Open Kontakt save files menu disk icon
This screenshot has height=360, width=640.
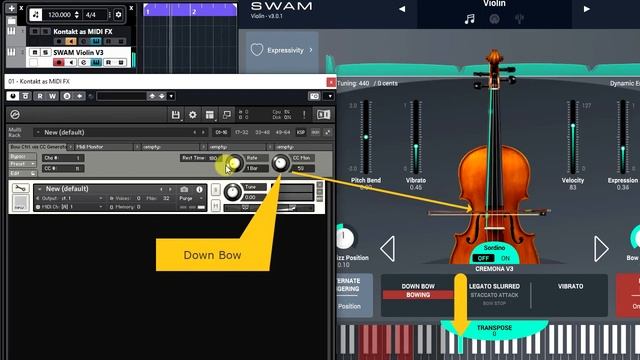tap(176, 115)
